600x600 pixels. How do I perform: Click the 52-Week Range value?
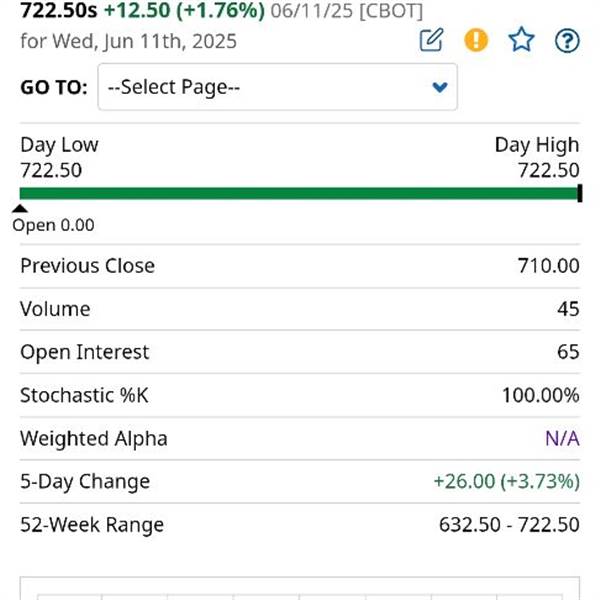click(x=509, y=525)
